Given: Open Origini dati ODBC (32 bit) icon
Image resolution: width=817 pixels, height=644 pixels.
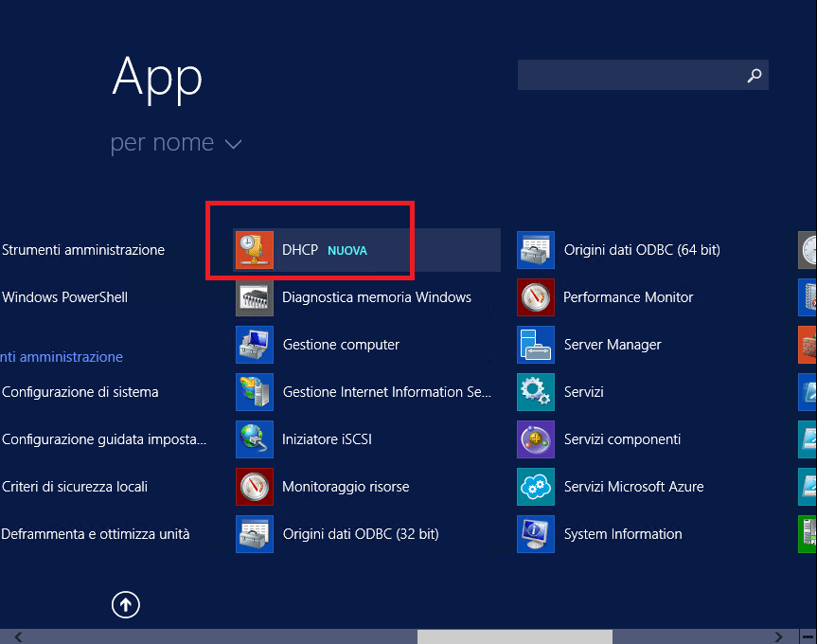Looking at the screenshot, I should coord(255,534).
